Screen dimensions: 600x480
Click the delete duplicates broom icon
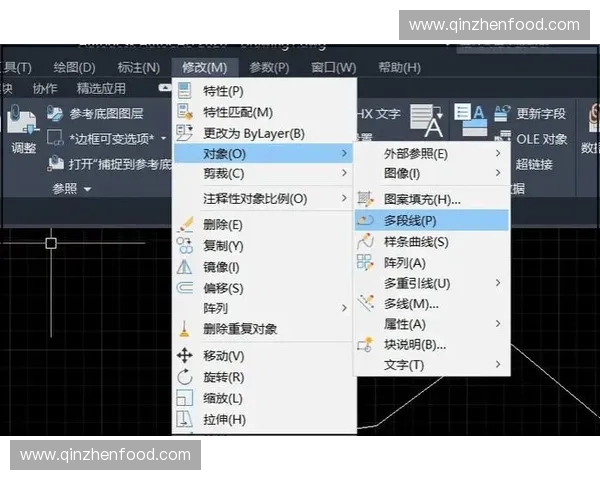pos(184,329)
